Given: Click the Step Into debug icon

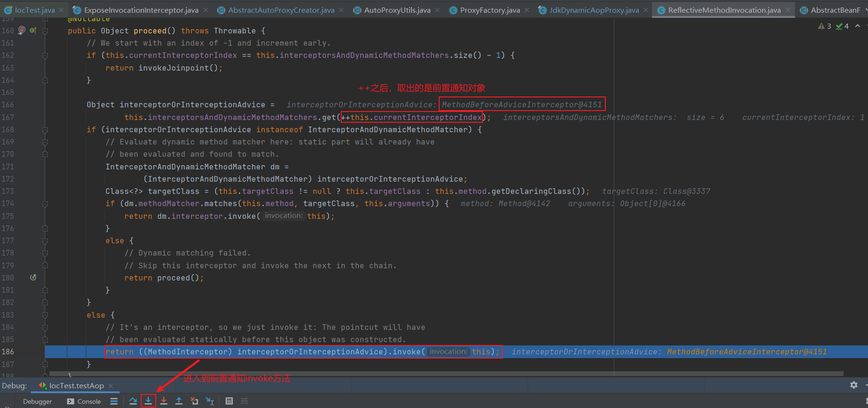Looking at the screenshot, I should tap(148, 401).
